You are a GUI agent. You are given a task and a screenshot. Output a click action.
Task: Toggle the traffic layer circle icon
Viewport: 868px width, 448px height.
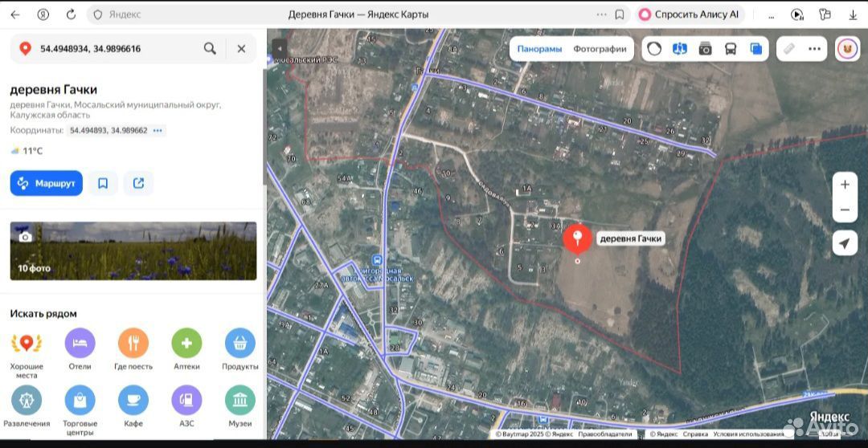tap(654, 49)
